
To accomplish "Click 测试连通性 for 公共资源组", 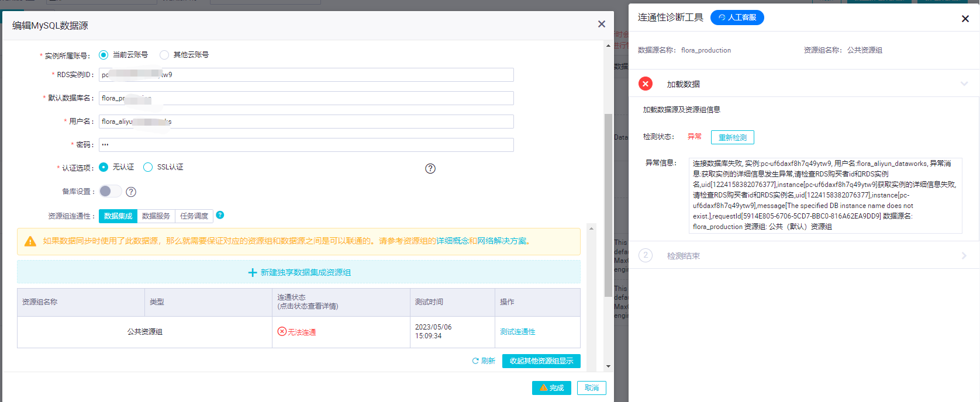I will pyautogui.click(x=517, y=332).
